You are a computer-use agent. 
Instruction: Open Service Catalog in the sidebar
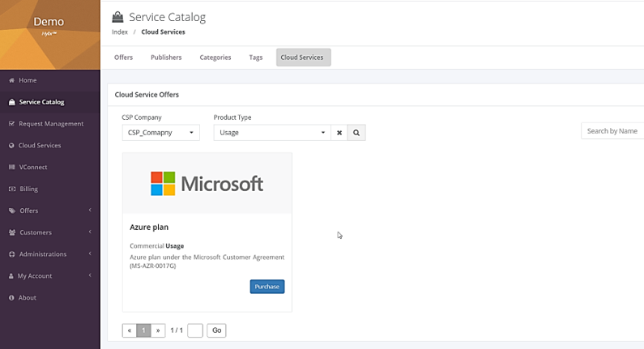(x=50, y=102)
